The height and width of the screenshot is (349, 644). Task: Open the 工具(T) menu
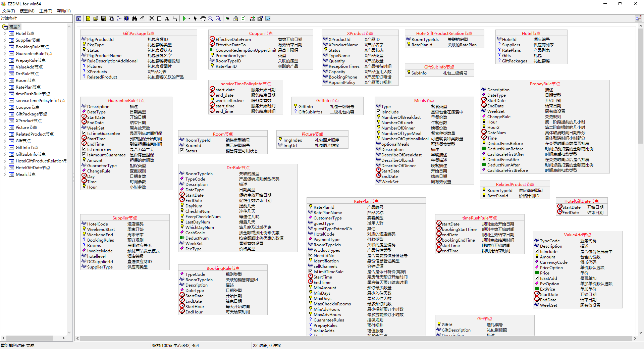pos(46,11)
